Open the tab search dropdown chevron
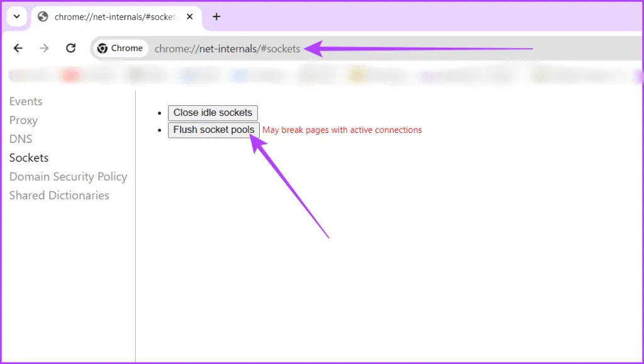This screenshot has height=364, width=644. click(x=16, y=16)
